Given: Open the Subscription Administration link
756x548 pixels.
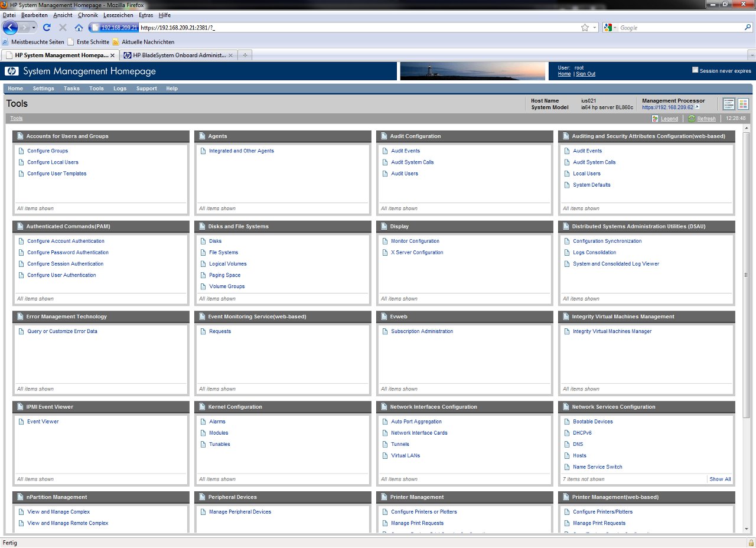Looking at the screenshot, I should point(422,331).
